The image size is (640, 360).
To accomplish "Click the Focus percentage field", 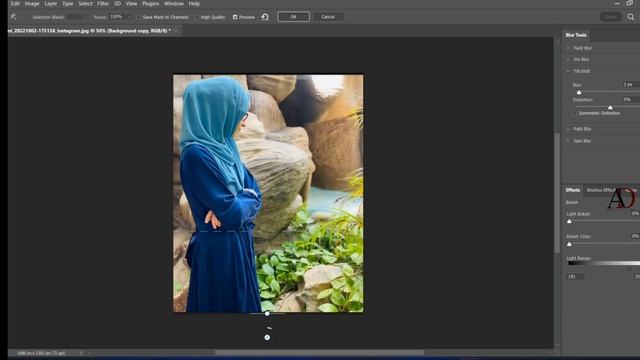I will coord(117,17).
